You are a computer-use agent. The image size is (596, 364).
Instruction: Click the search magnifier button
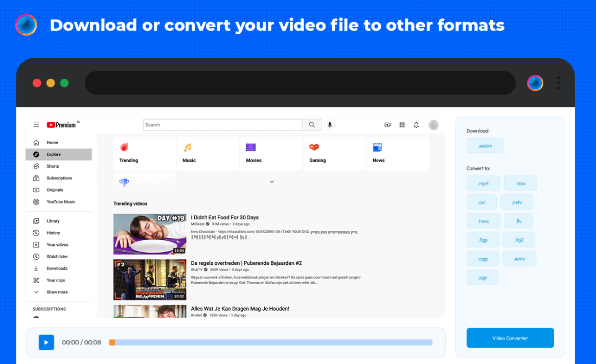tap(312, 125)
